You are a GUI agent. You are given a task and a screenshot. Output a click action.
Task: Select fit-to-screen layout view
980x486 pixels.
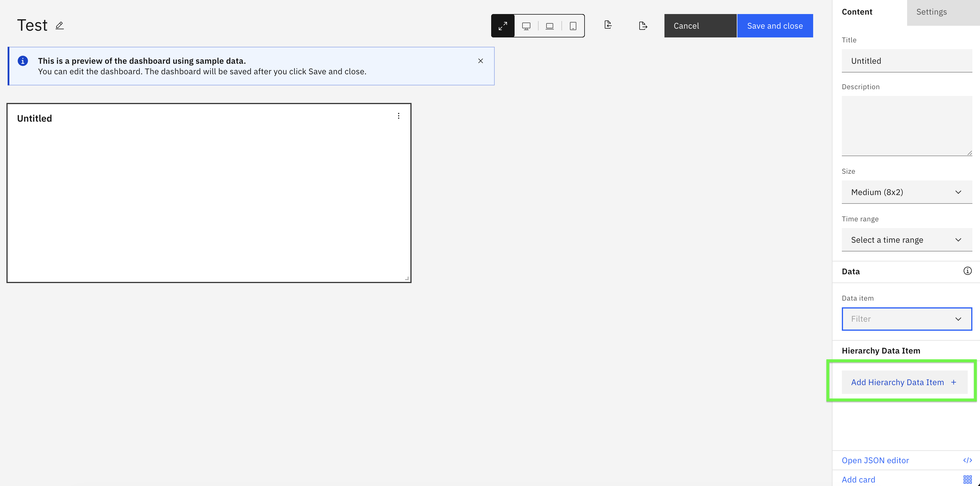click(x=503, y=26)
